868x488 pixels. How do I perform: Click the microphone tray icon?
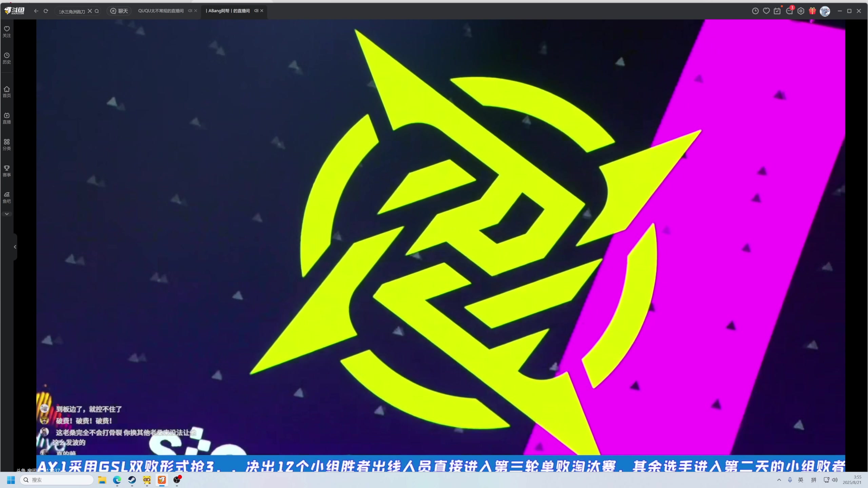click(x=790, y=480)
